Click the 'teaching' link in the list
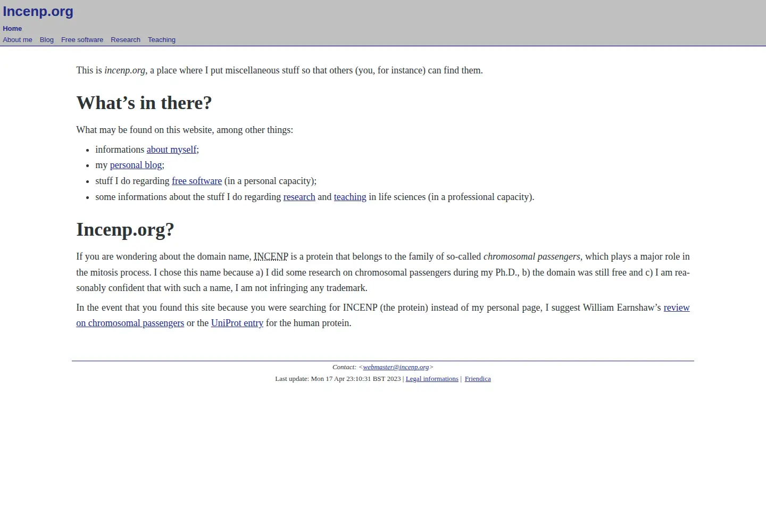This screenshot has height=532, width=766. tap(350, 197)
